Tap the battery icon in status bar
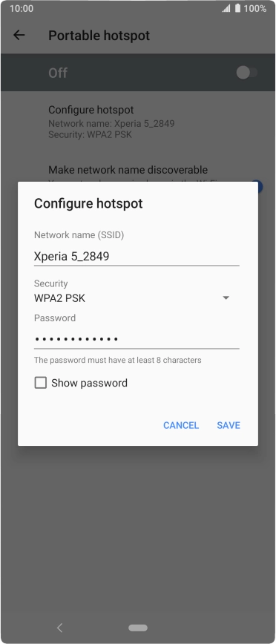Screen dimensions: 276x644 click(x=238, y=9)
